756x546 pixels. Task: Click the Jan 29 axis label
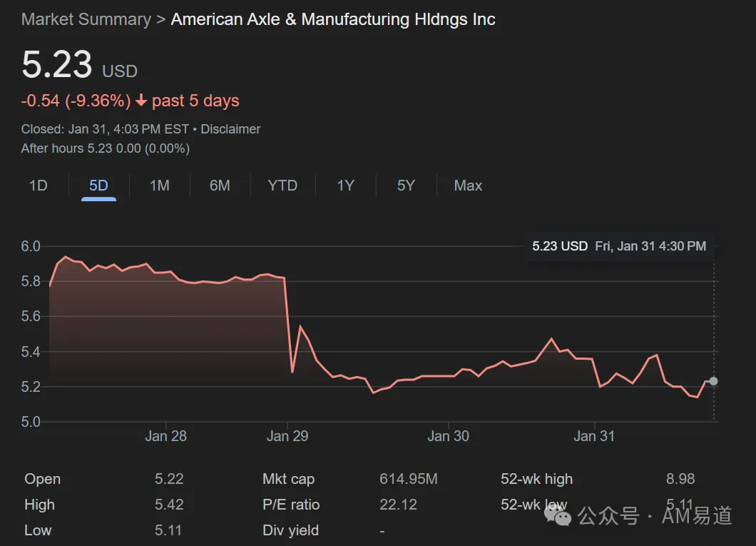click(x=287, y=436)
